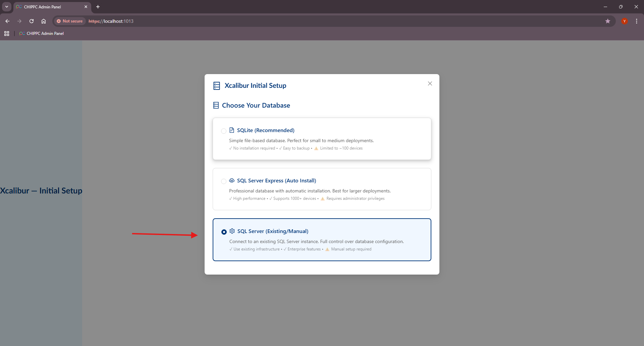Click SQL Server (Existing/Manual) radio button
644x346 pixels.
point(224,232)
